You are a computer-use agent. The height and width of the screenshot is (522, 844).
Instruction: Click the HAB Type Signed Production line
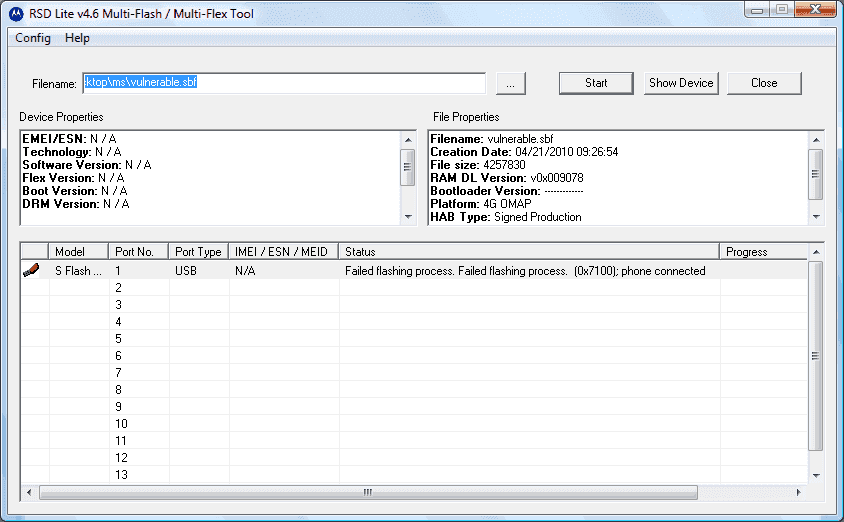pyautogui.click(x=506, y=217)
